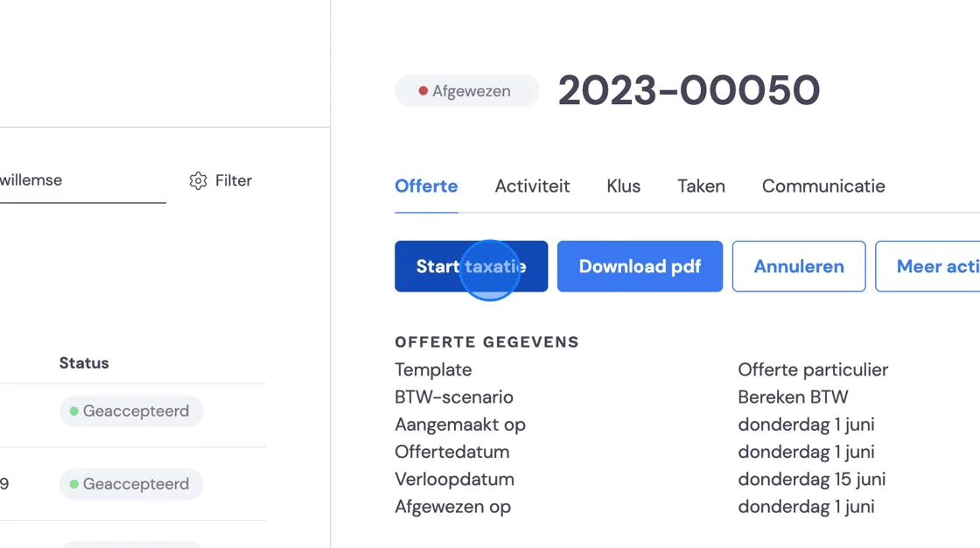Click the Bereken BTW scenario value

(793, 397)
